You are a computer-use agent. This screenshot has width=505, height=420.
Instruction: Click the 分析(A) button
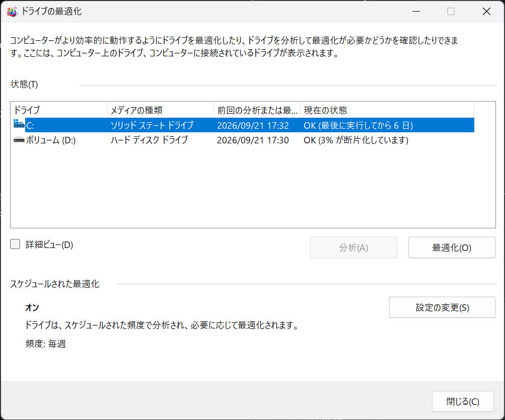coord(353,247)
